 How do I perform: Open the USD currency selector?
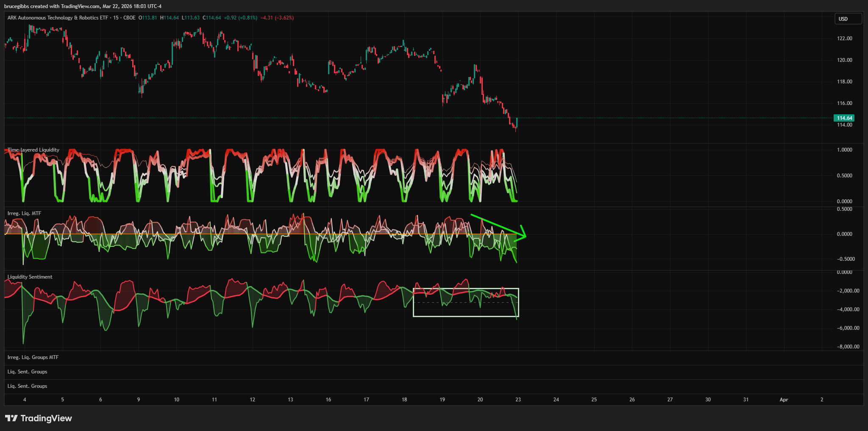(848, 19)
